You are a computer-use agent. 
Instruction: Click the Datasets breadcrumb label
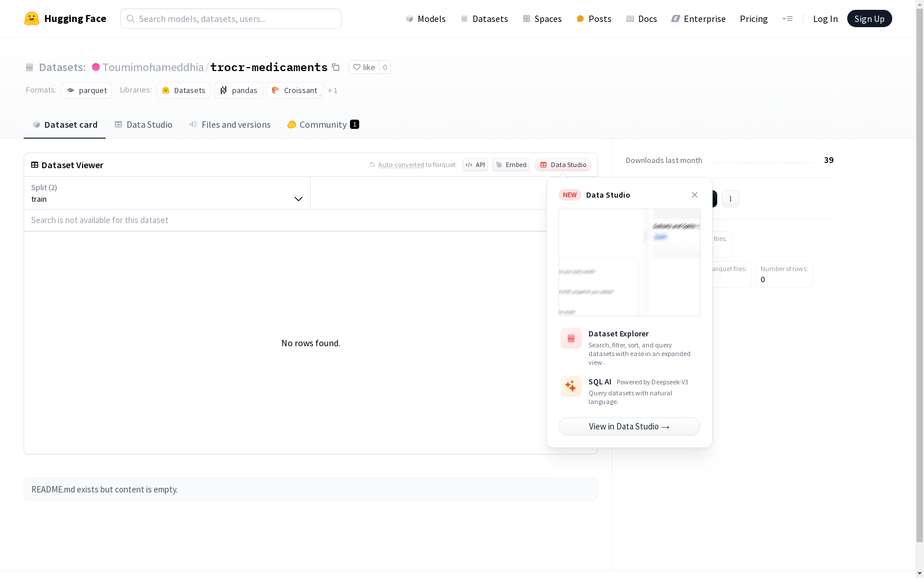point(62,67)
